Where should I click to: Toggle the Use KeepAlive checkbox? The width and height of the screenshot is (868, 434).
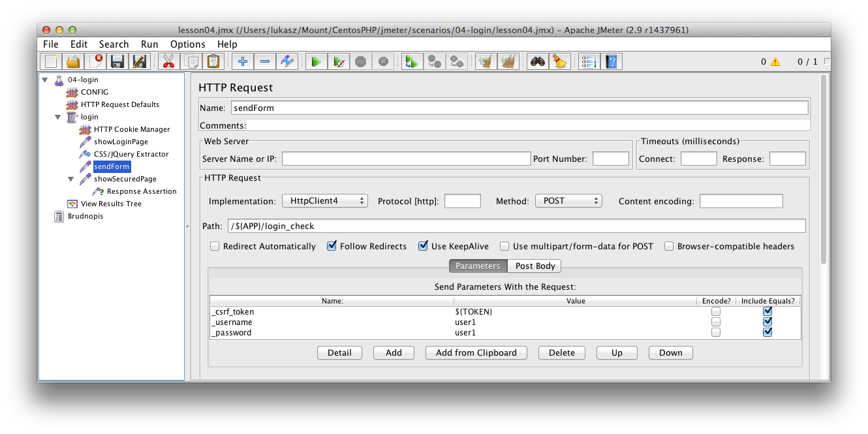coord(423,246)
